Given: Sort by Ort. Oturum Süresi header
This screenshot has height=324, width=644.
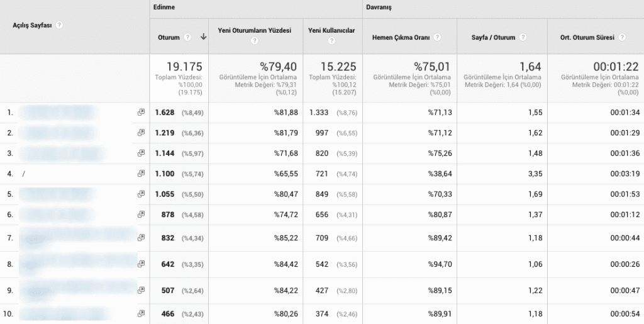Looking at the screenshot, I should 588,38.
